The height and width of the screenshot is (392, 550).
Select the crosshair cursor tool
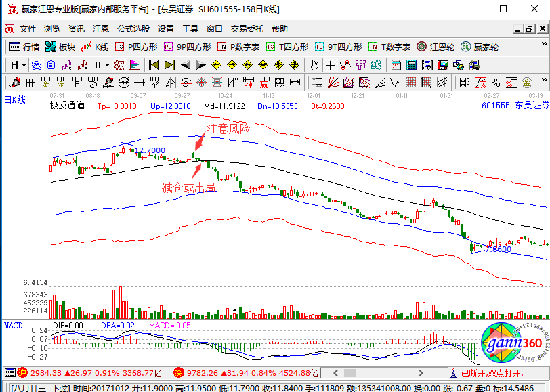point(330,65)
